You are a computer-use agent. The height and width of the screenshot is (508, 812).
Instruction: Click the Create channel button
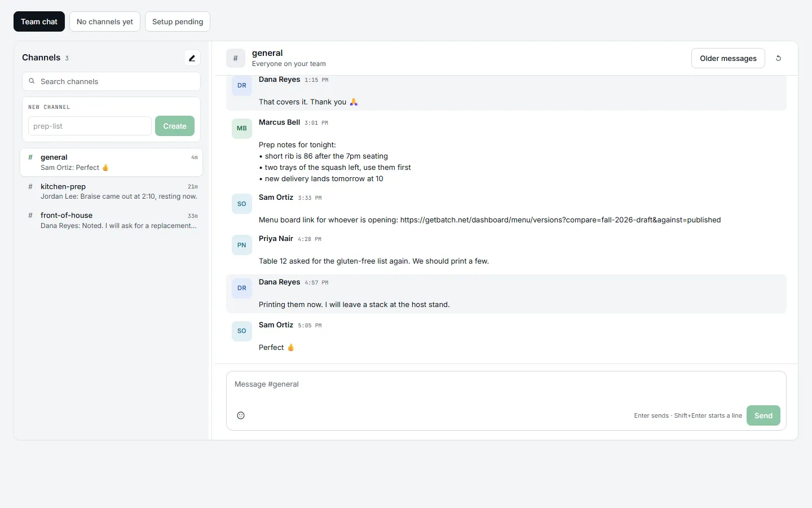point(175,126)
